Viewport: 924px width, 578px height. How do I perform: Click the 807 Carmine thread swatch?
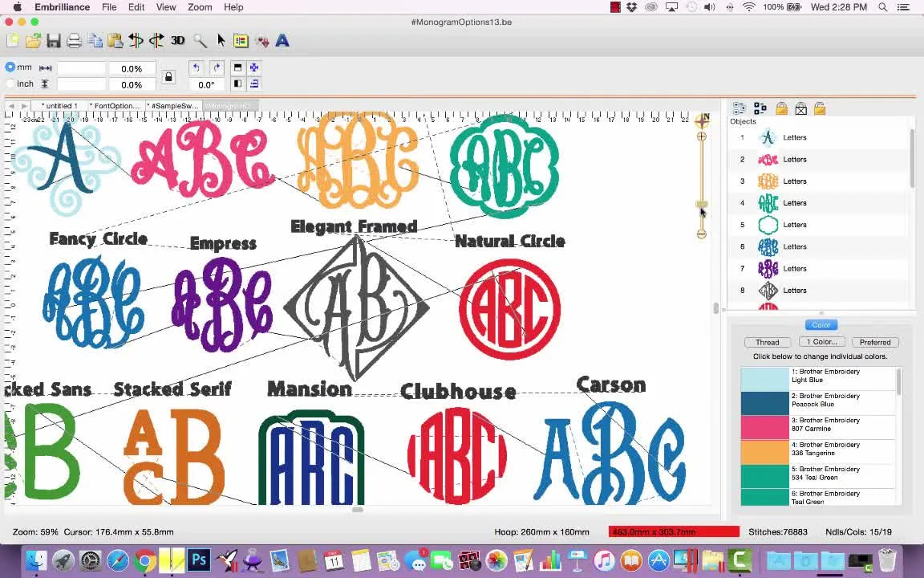tap(764, 428)
